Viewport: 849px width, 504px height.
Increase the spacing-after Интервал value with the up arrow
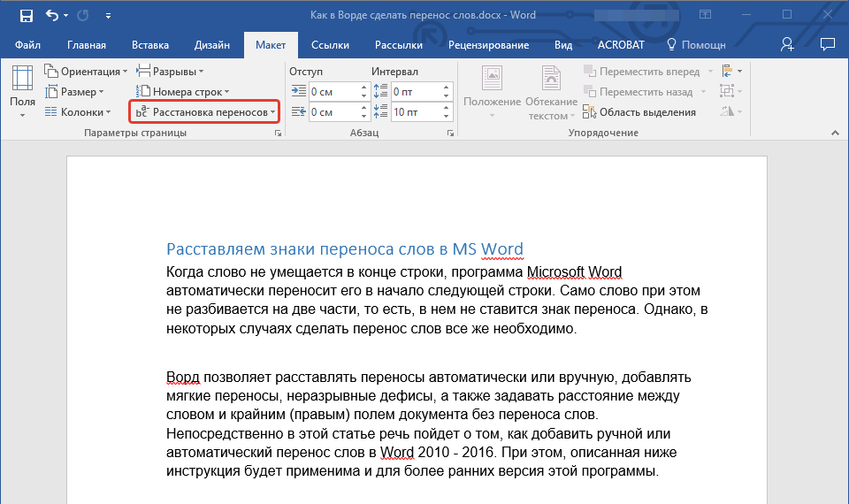(445, 108)
